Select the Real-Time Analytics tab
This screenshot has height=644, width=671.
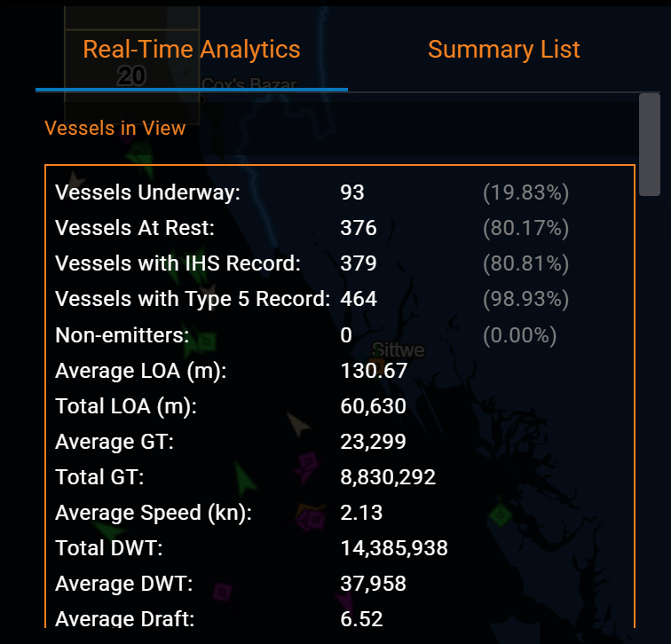click(192, 50)
